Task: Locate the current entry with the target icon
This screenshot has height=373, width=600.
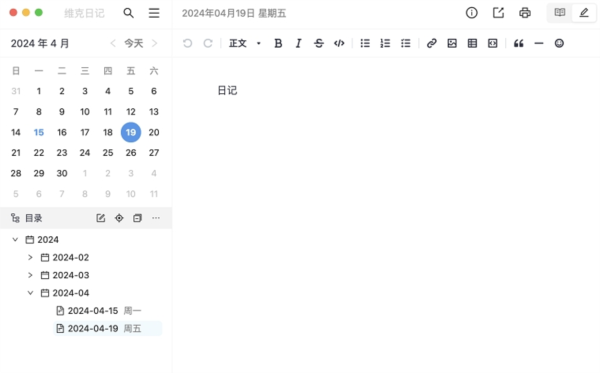Action: click(119, 218)
